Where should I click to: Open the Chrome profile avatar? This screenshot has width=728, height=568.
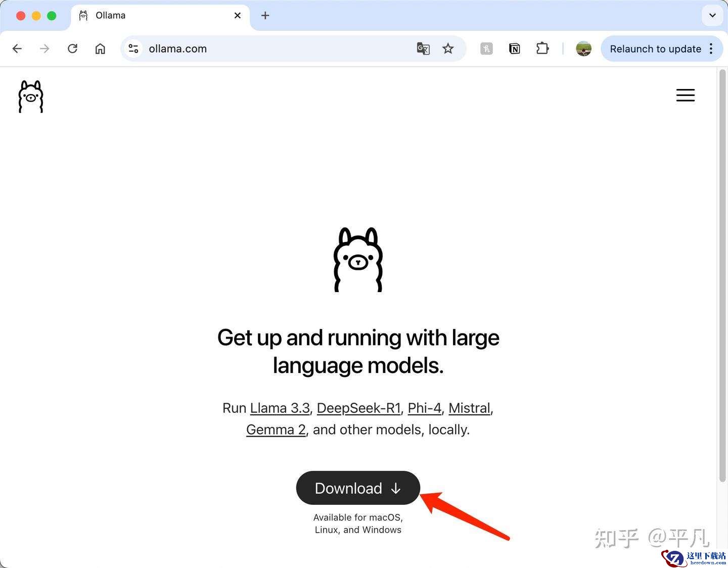pos(584,49)
